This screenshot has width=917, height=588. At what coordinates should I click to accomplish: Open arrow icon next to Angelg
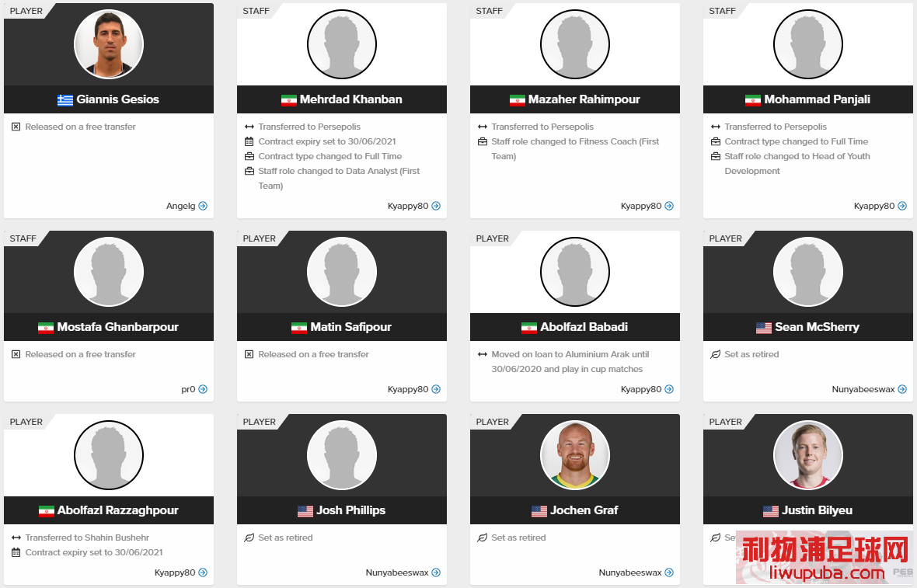click(203, 206)
